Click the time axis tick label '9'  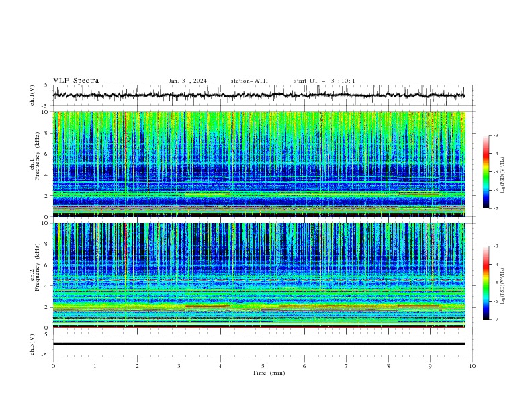click(430, 366)
